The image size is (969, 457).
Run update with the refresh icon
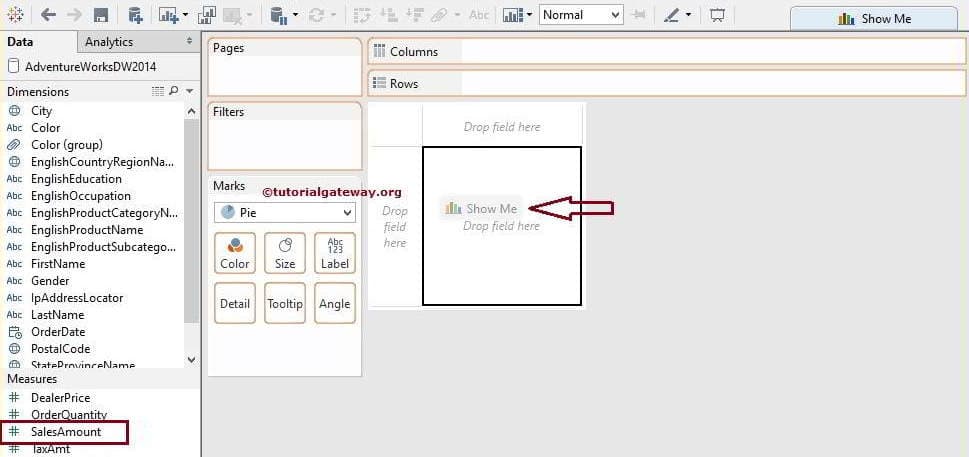click(x=316, y=15)
